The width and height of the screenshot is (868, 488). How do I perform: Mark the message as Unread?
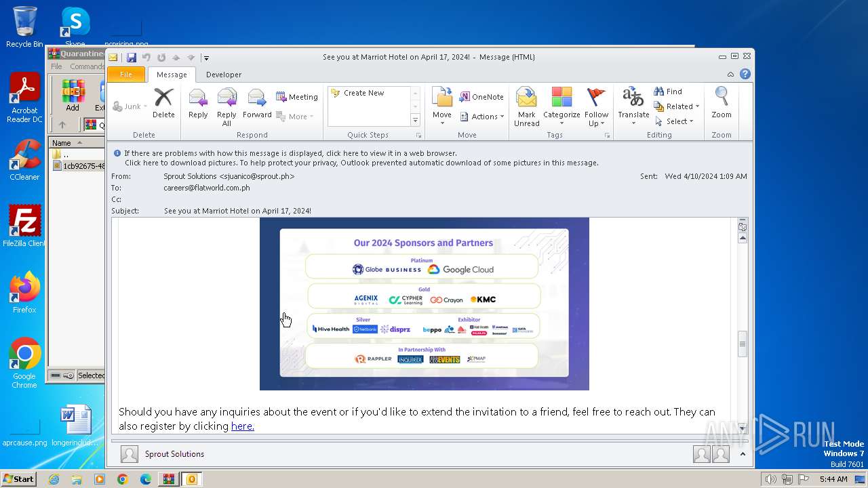[x=526, y=107]
